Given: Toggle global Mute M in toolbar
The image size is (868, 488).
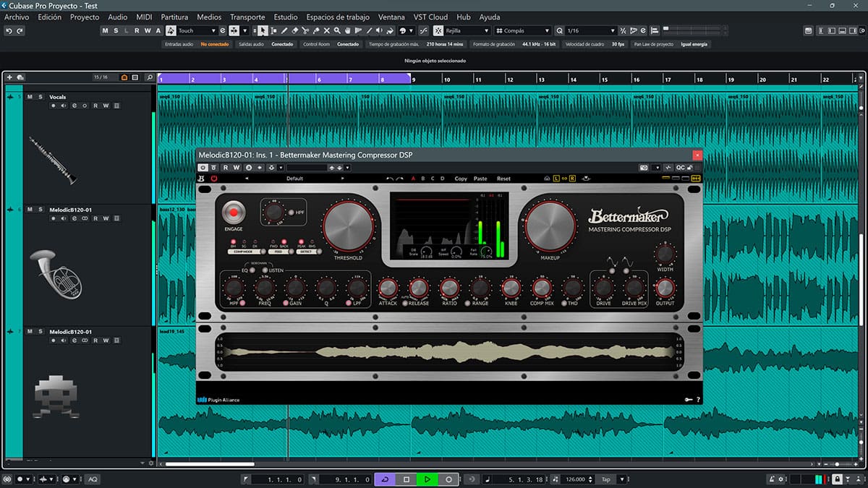Looking at the screenshot, I should pyautogui.click(x=106, y=31).
